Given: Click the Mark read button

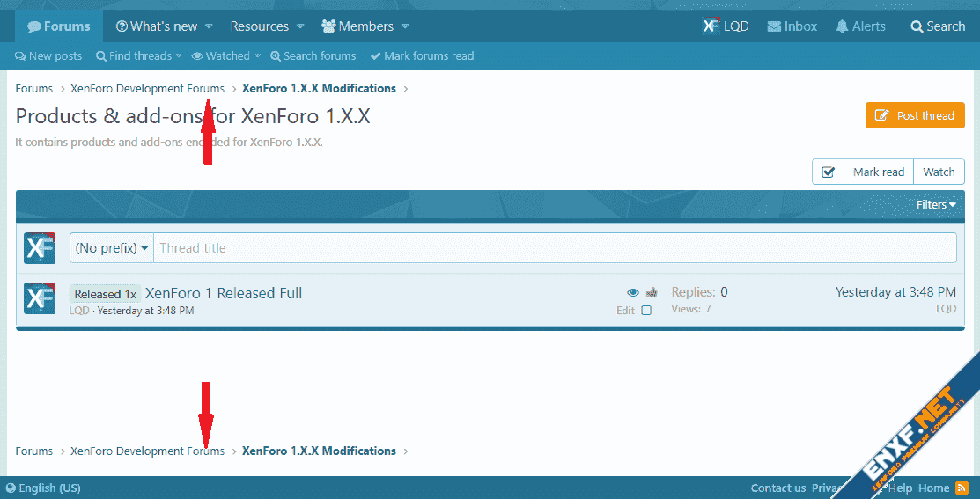Looking at the screenshot, I should click(878, 172).
